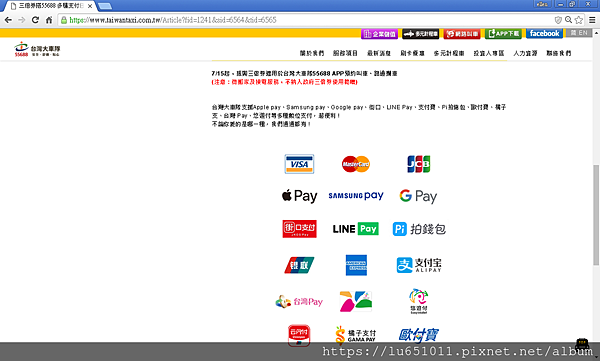Viewport: 600px width, 361px height.
Task: Open the 最新消息 menu
Action: click(379, 53)
